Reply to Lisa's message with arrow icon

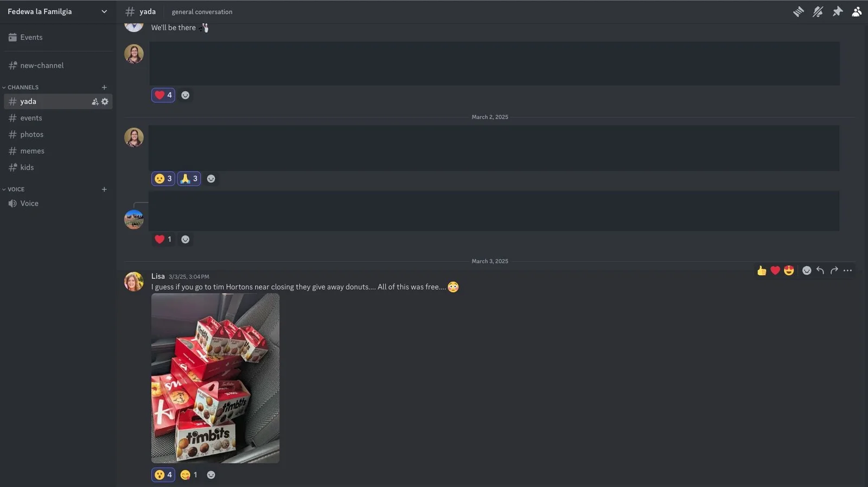(820, 270)
